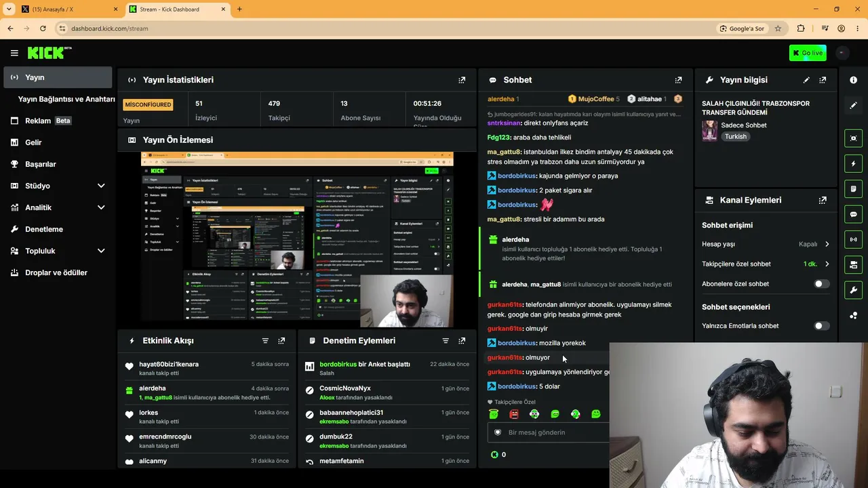Toggle the lightning activity feed widget icon
Viewport: 868px width, 488px height.
(x=853, y=163)
